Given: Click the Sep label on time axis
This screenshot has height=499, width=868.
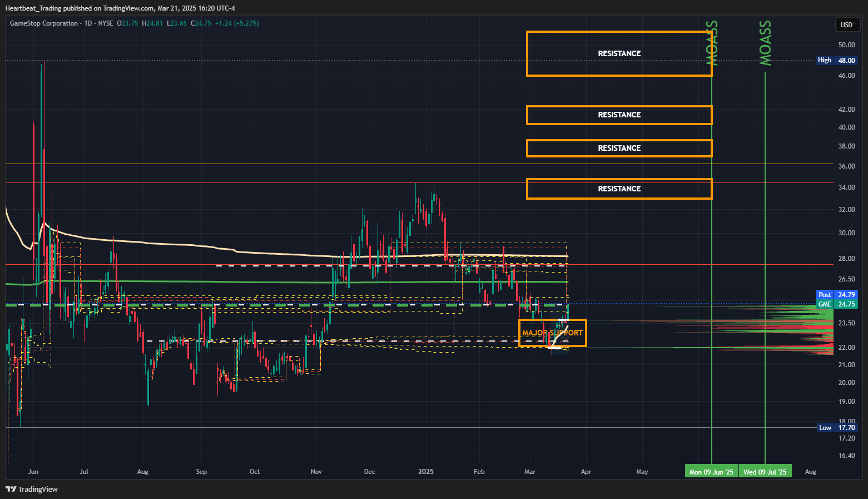Looking at the screenshot, I should pyautogui.click(x=201, y=472).
